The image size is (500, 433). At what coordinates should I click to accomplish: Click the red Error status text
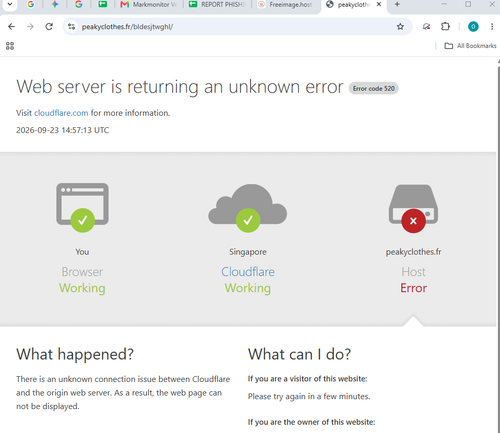tap(413, 288)
